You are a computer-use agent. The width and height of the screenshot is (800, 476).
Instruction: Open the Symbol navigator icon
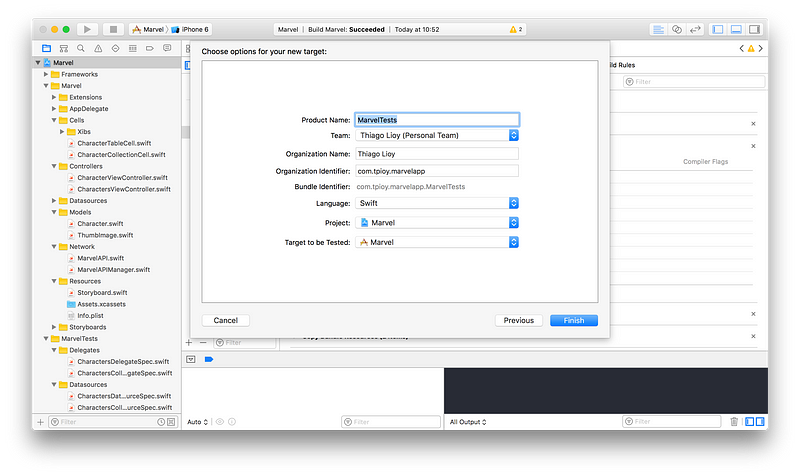pyautogui.click(x=64, y=48)
